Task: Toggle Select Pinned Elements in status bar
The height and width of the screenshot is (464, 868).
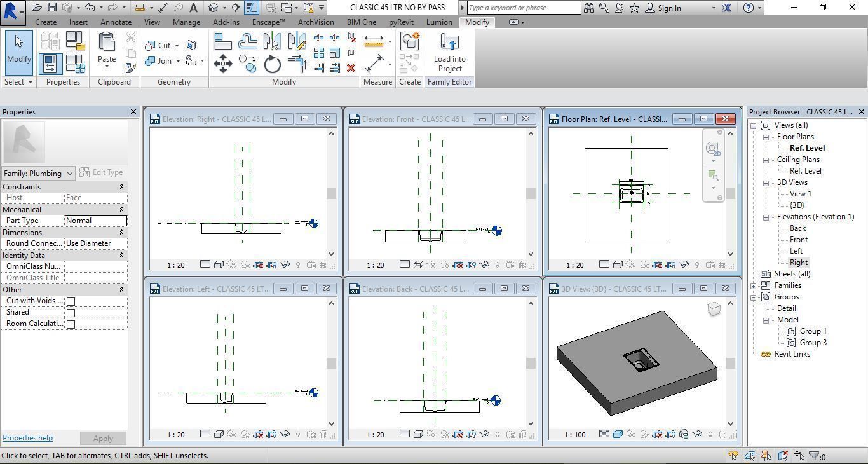Action: [x=766, y=456]
